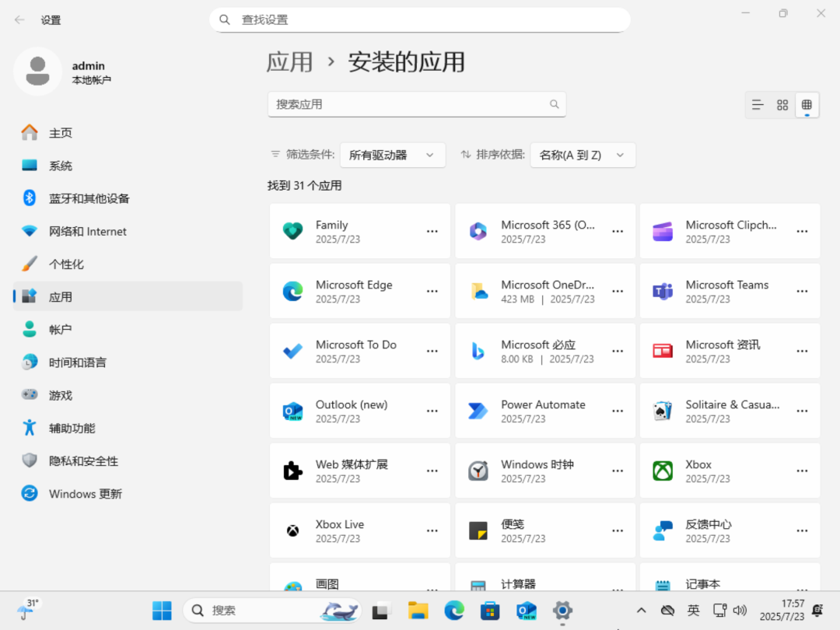Click the search magnifier in 搜索应用 box

tap(554, 104)
